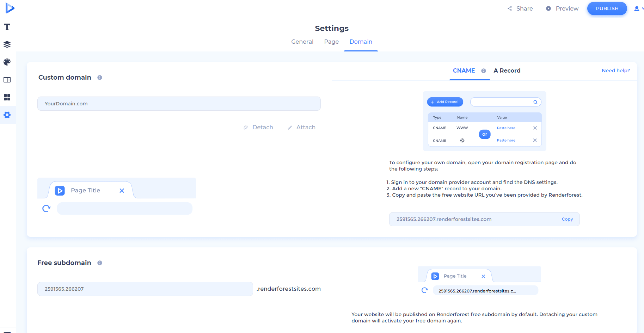Publish the website
Screen dimensions: 644x333
pyautogui.click(x=607, y=8)
